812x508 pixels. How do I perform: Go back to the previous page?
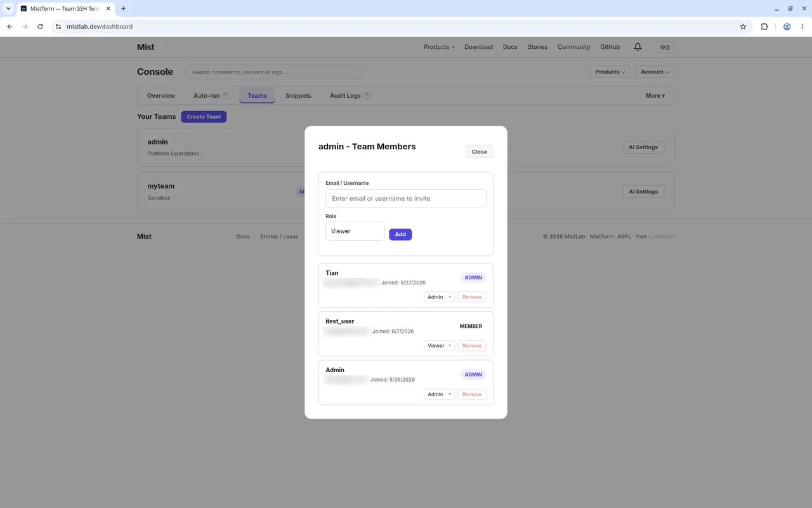pos(10,27)
